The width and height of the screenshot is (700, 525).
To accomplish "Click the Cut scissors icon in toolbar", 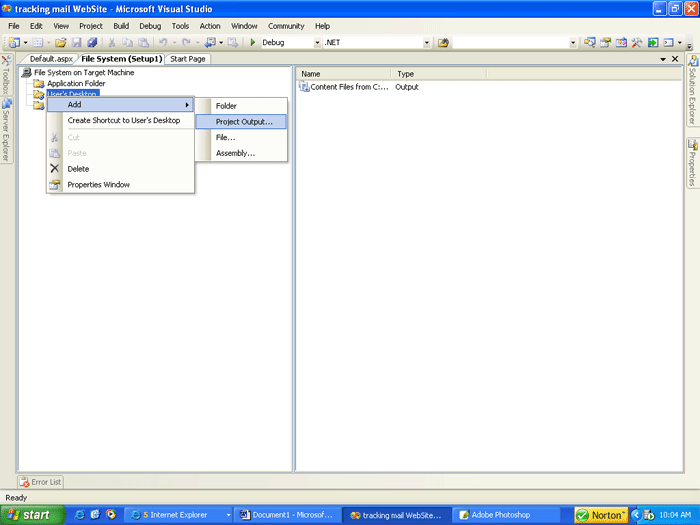I will (112, 42).
